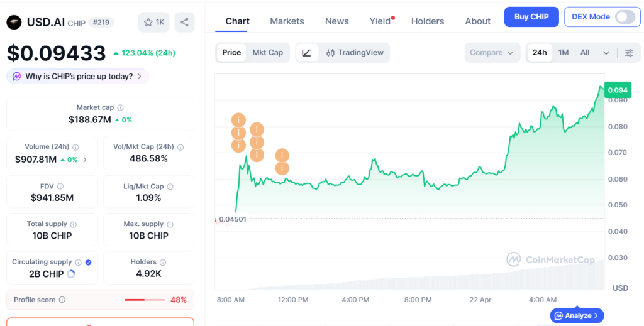
Task: Open the Markets tab
Action: coord(287,21)
